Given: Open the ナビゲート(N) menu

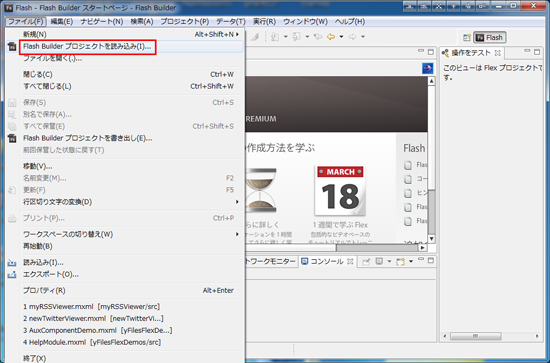Looking at the screenshot, I should [x=101, y=21].
